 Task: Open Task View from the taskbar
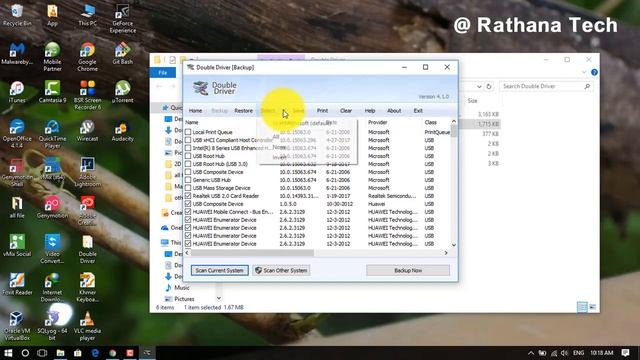(x=42, y=353)
